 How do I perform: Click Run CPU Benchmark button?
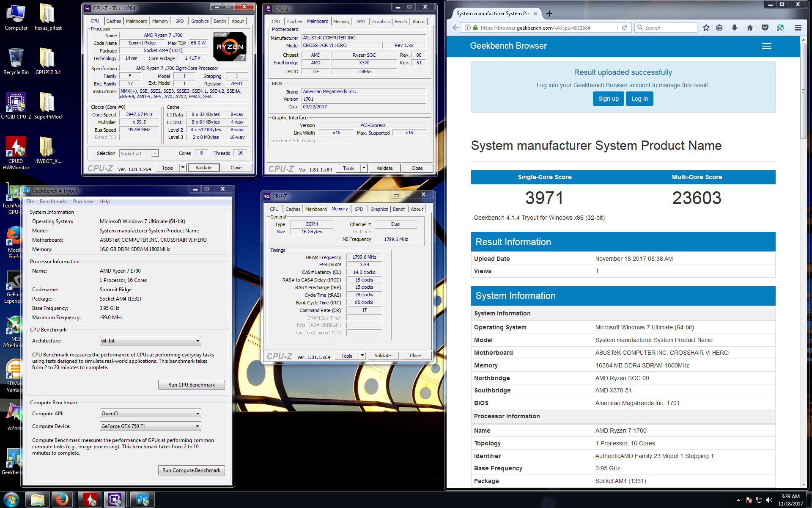[x=192, y=385]
